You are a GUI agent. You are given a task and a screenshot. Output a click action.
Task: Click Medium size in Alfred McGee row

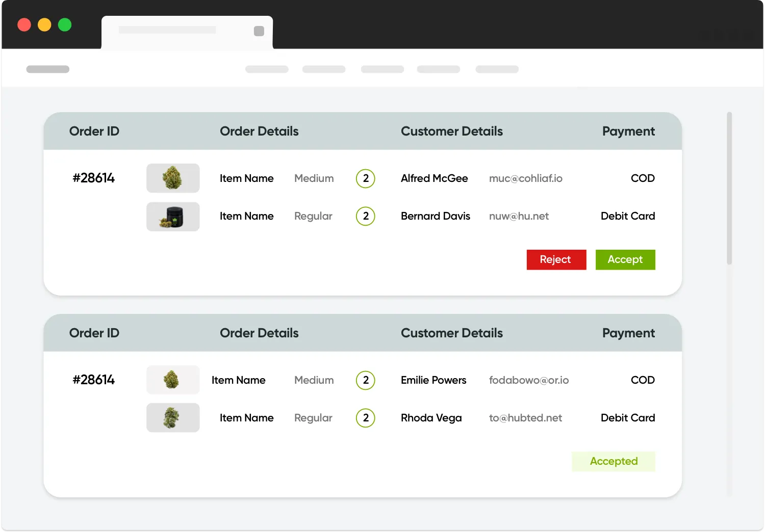pos(314,178)
